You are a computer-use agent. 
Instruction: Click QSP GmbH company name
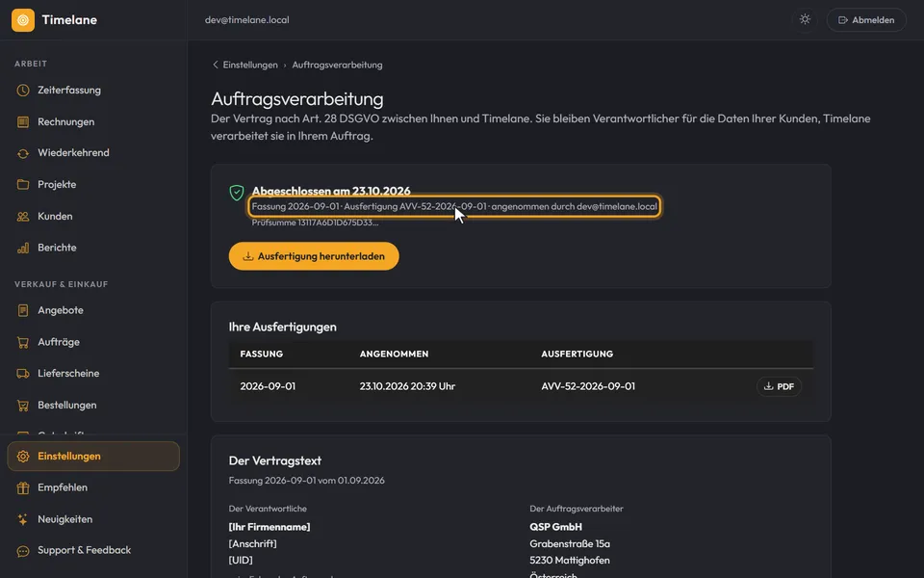pyautogui.click(x=555, y=527)
